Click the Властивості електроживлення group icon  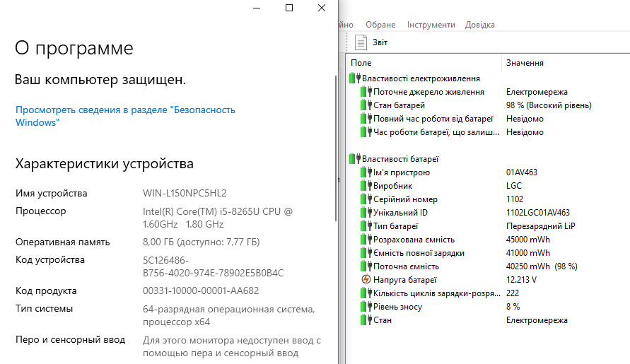(x=356, y=78)
